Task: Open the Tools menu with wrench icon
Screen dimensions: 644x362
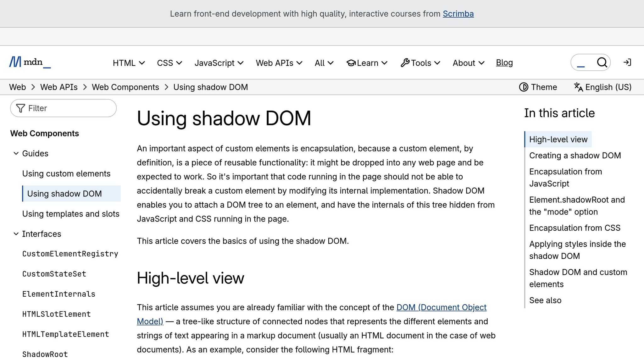Action: pyautogui.click(x=420, y=63)
